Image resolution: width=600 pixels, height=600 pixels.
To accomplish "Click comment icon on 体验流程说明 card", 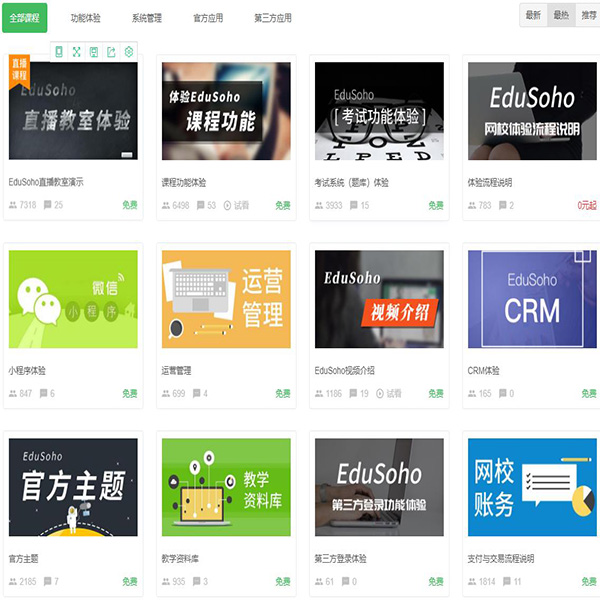I will pos(503,205).
